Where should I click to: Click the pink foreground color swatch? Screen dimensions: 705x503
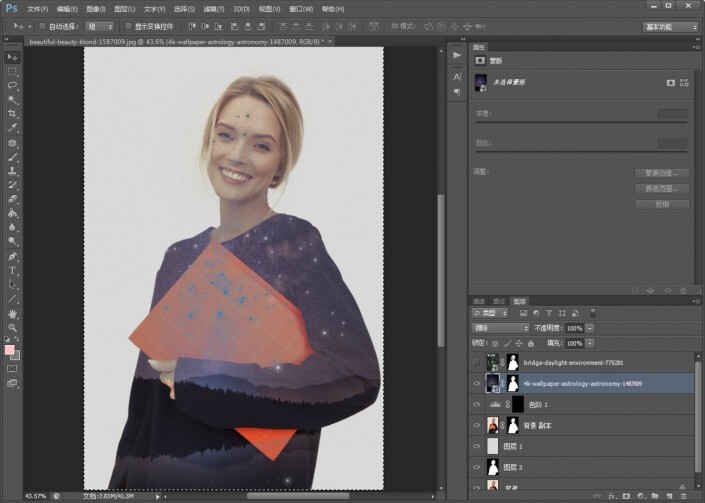click(10, 351)
